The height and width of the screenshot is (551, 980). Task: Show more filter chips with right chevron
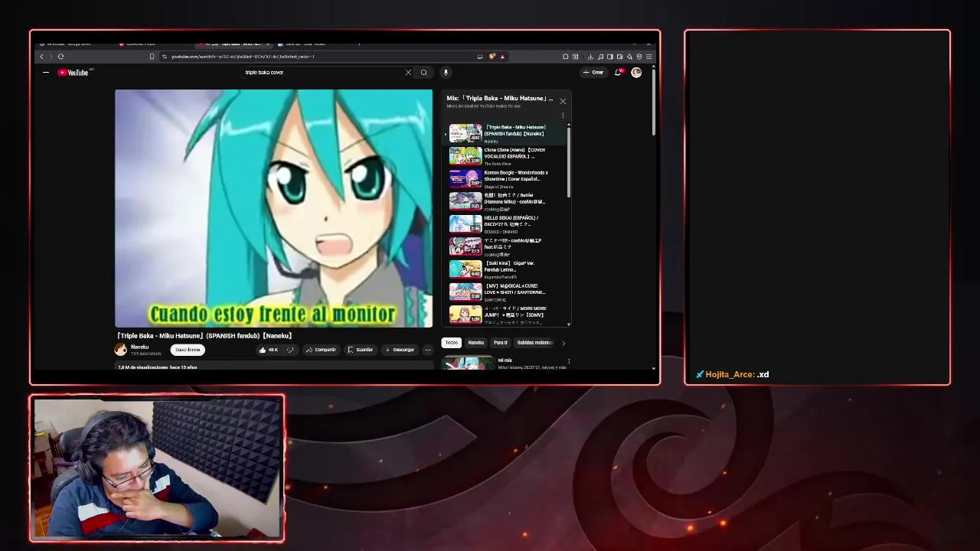tap(563, 343)
